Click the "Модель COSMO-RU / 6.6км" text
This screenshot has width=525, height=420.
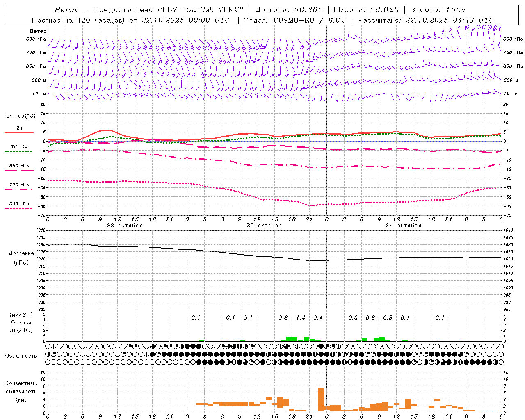pos(296,20)
